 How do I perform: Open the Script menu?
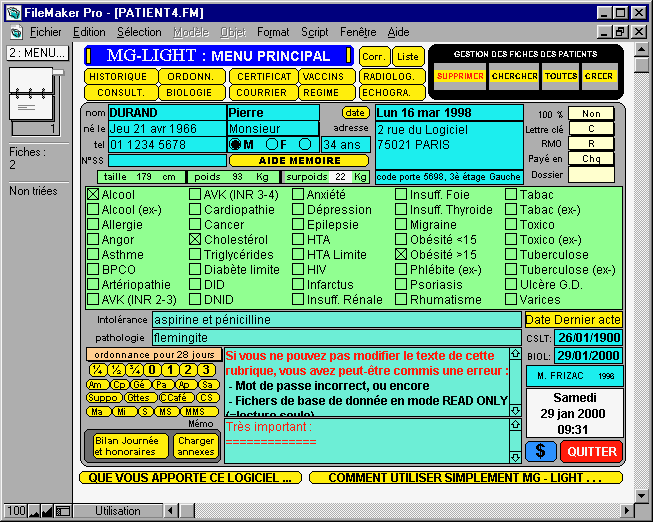314,32
